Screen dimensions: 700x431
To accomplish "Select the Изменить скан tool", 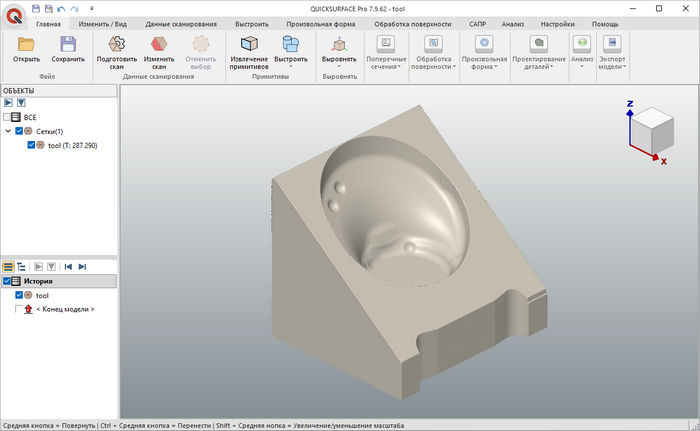I will click(x=158, y=44).
